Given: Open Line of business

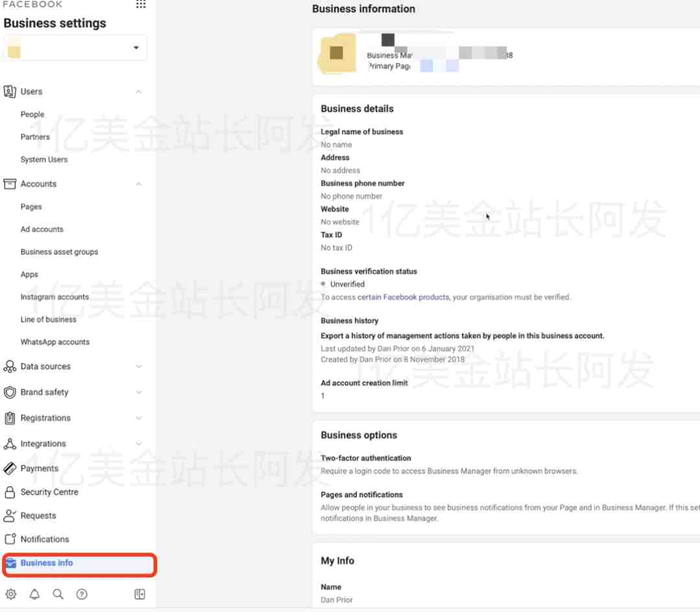Looking at the screenshot, I should point(48,320).
